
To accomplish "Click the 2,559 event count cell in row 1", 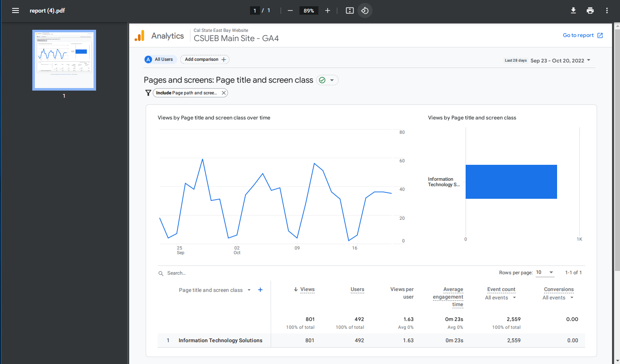I will pos(514,341).
